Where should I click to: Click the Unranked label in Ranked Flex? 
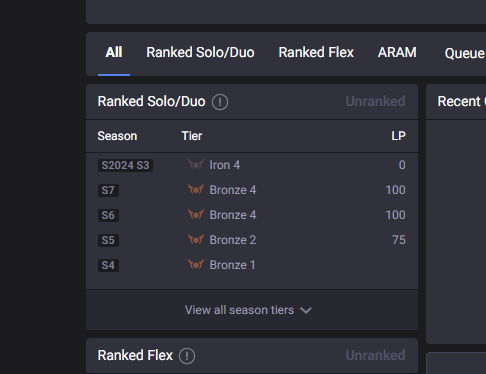click(375, 355)
